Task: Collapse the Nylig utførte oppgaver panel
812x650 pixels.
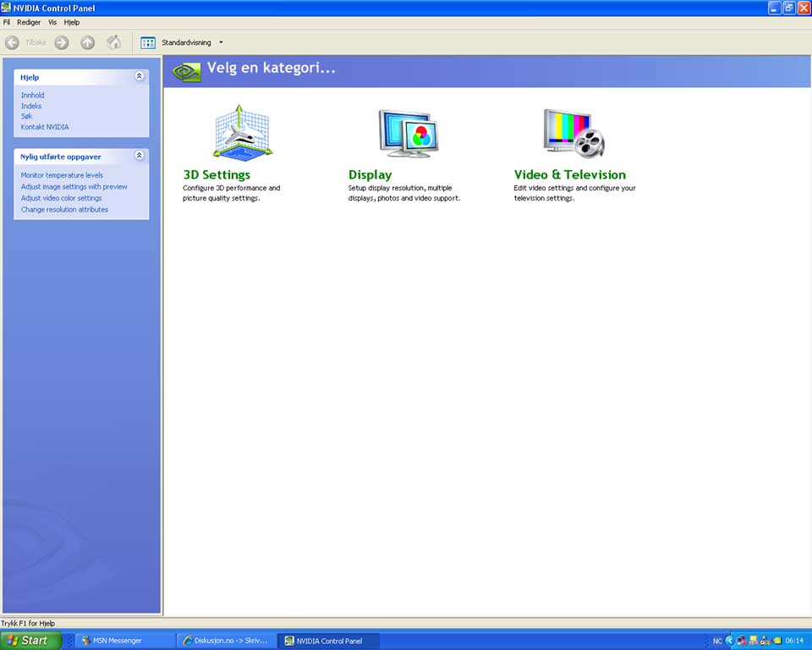Action: [x=140, y=155]
